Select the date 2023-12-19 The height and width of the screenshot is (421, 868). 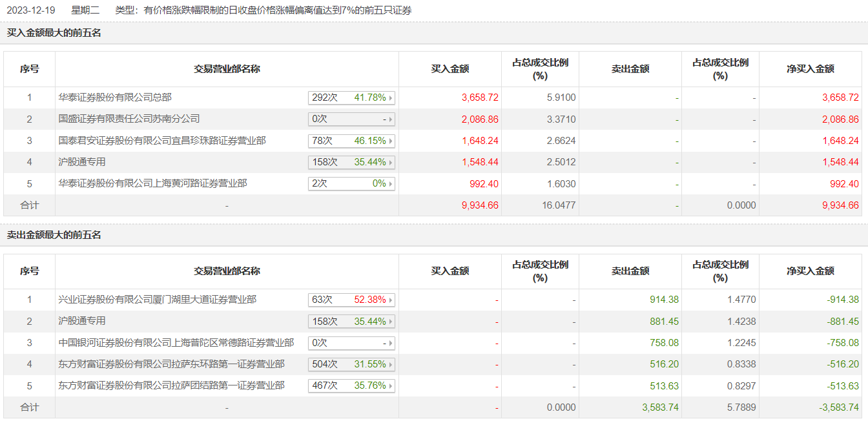31,10
